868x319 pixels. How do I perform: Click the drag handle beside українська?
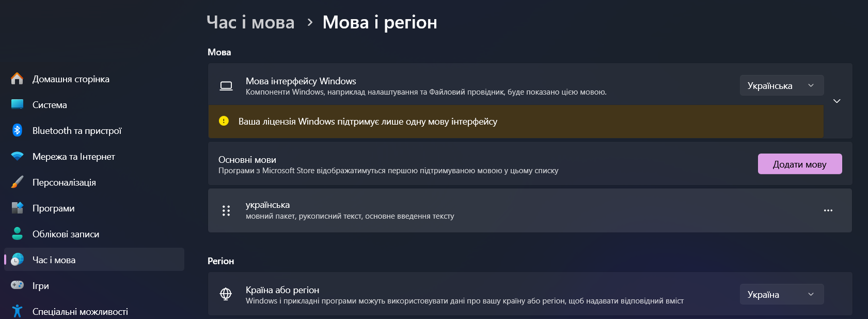pos(226,210)
